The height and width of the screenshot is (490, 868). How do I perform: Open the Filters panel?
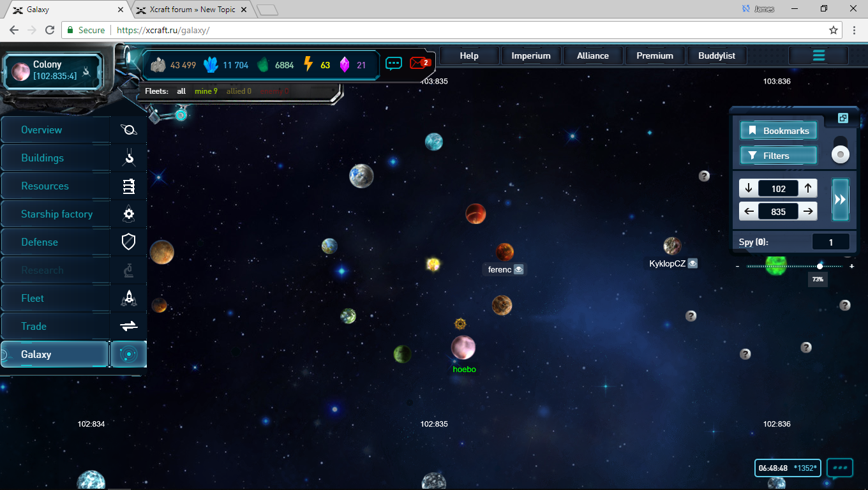click(778, 156)
